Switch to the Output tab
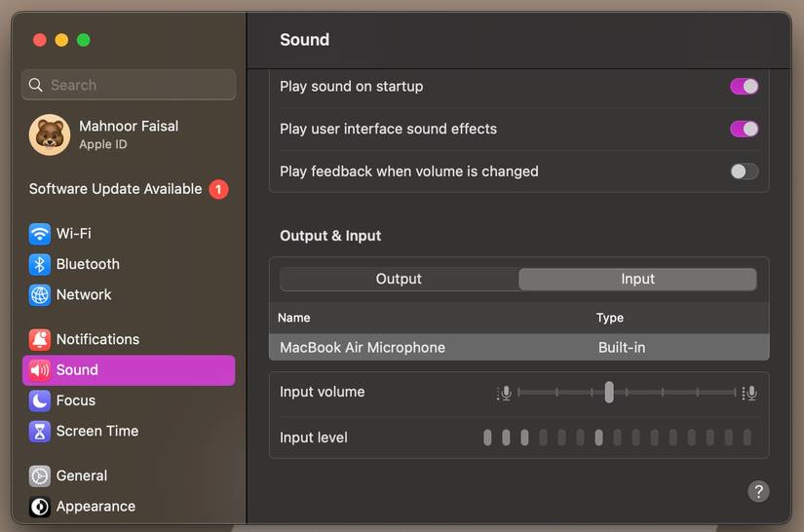The image size is (804, 532). tap(399, 279)
